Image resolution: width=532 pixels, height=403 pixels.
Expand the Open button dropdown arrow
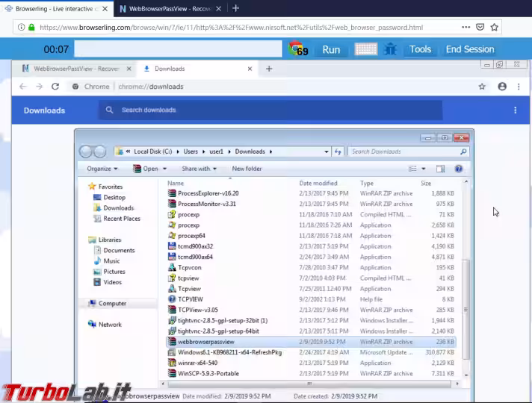tap(165, 169)
